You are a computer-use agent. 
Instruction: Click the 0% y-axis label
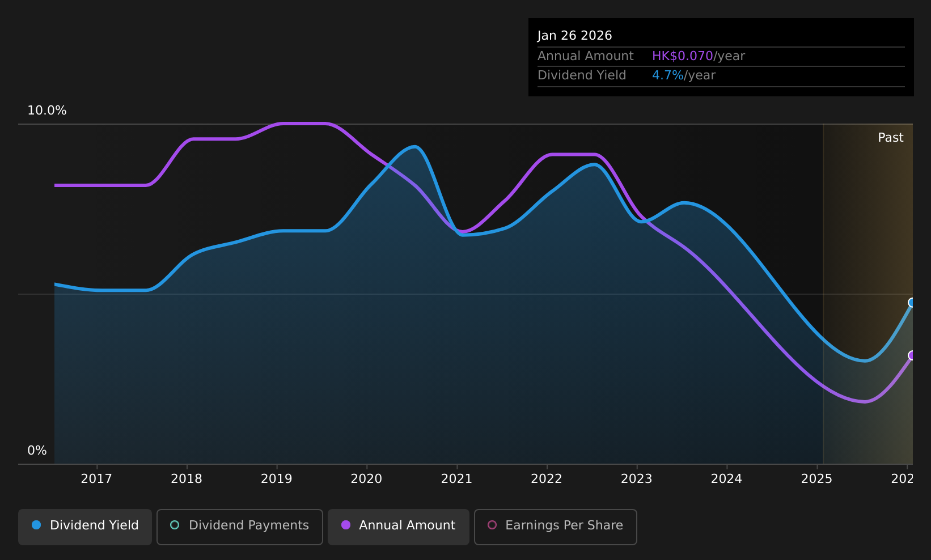coord(37,451)
